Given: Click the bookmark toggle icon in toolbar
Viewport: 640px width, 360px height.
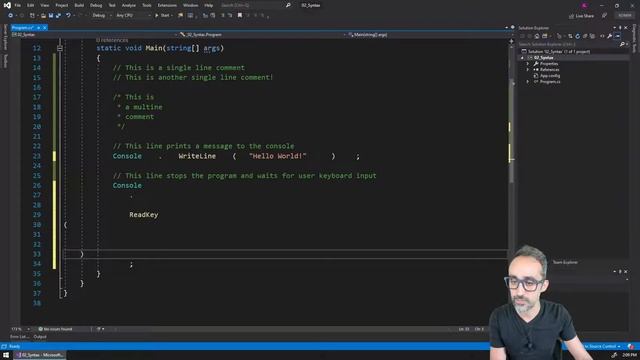Looking at the screenshot, I should [240, 16].
